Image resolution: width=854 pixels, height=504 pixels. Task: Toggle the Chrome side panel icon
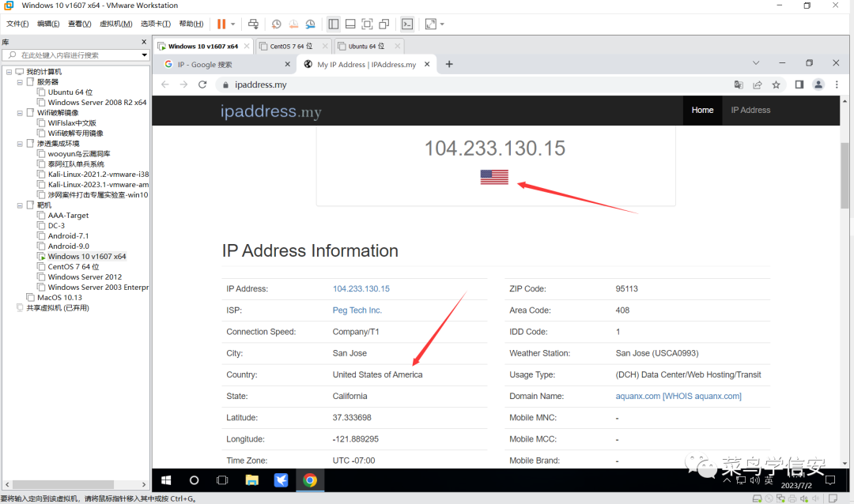pos(799,85)
